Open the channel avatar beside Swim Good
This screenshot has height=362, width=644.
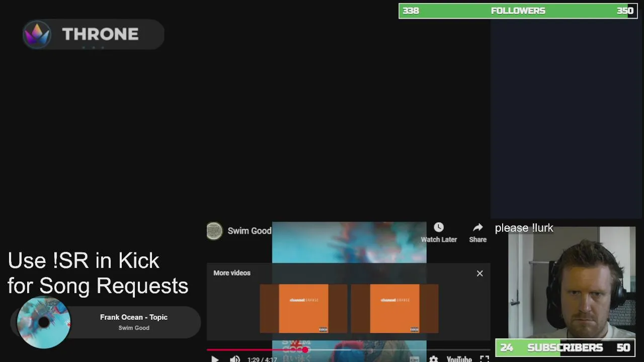point(214,231)
